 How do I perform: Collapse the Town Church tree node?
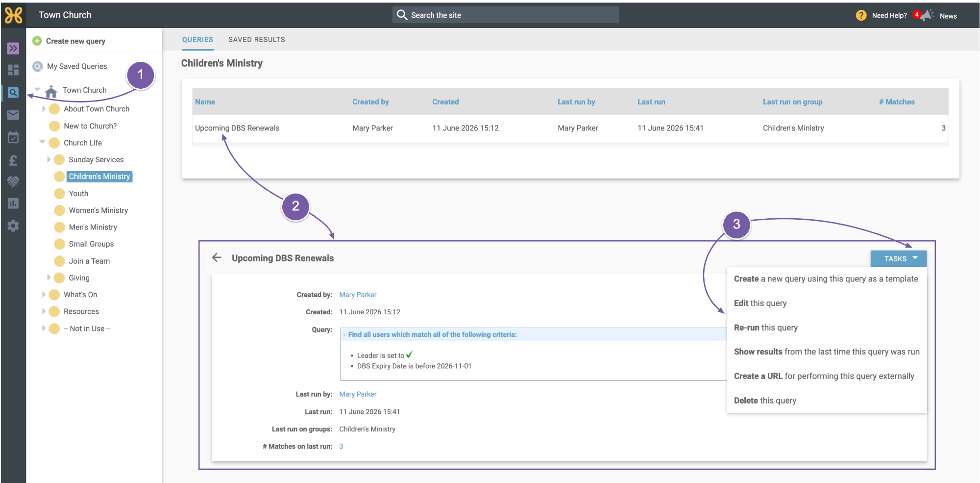pos(37,89)
